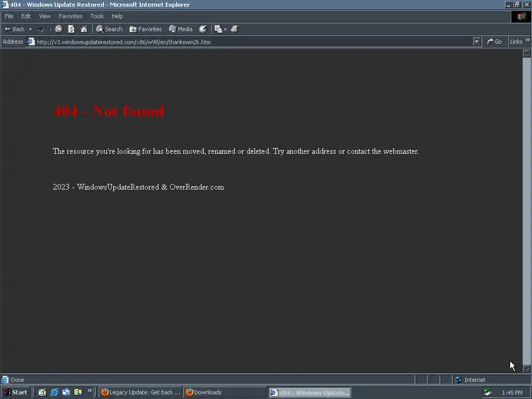
Task: Click the 404 - Windows Update taskbar button
Action: (x=310, y=393)
